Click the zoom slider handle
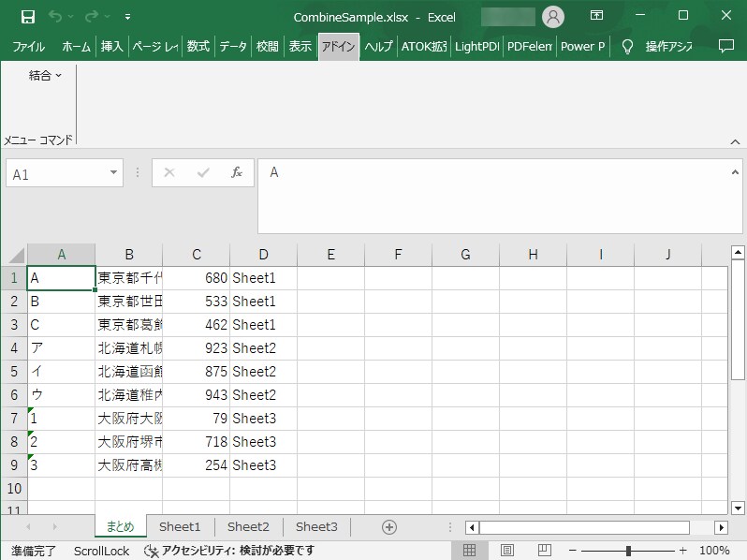747x560 pixels. pos(628,551)
